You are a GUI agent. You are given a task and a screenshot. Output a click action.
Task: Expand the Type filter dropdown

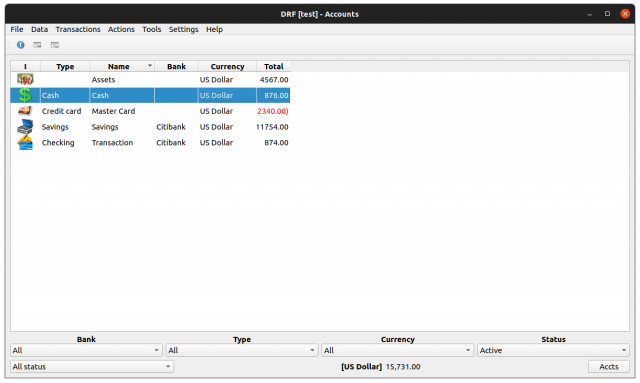pyautogui.click(x=242, y=350)
